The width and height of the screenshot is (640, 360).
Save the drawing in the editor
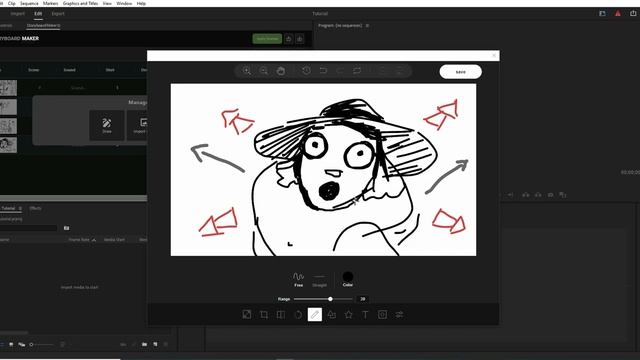pos(460,72)
